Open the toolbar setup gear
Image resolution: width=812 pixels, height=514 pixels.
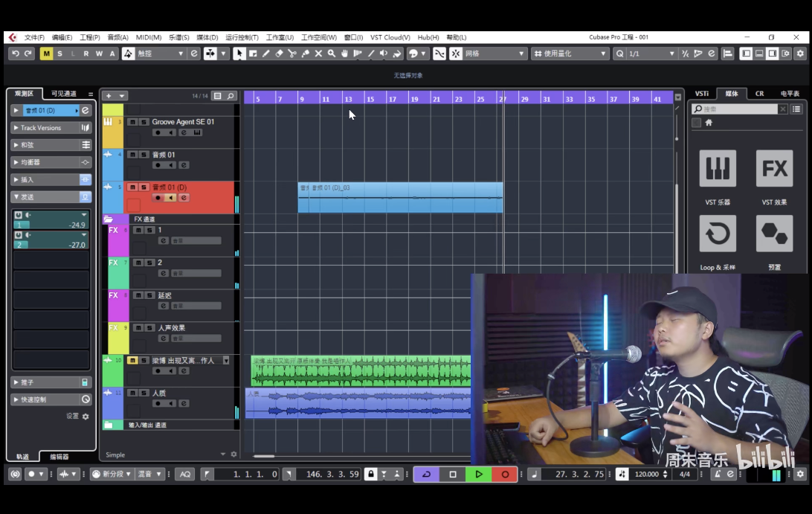click(x=800, y=54)
